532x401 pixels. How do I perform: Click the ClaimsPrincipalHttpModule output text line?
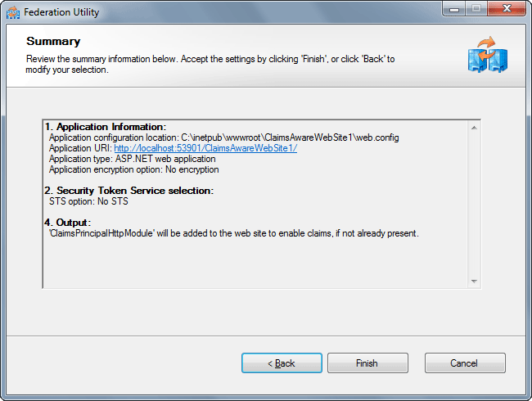pos(233,233)
